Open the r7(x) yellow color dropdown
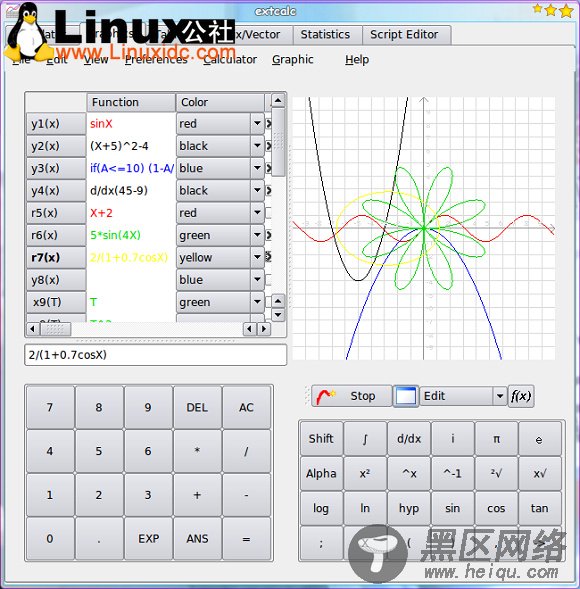Screen dimensions: 580x589 coord(221,257)
